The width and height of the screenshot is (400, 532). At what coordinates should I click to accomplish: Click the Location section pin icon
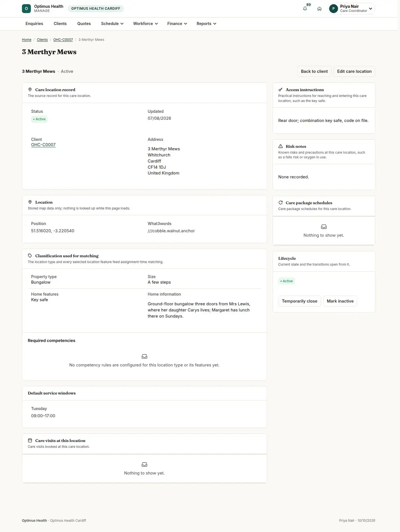(30, 202)
